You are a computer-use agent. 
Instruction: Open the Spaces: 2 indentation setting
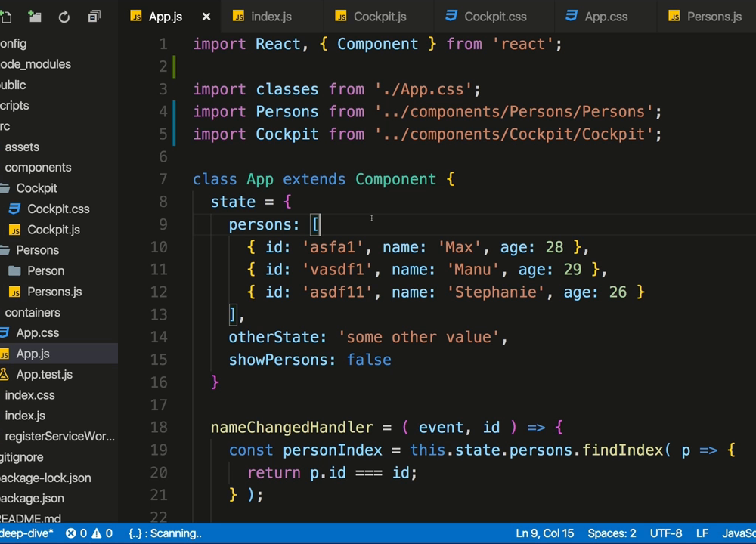click(x=612, y=533)
